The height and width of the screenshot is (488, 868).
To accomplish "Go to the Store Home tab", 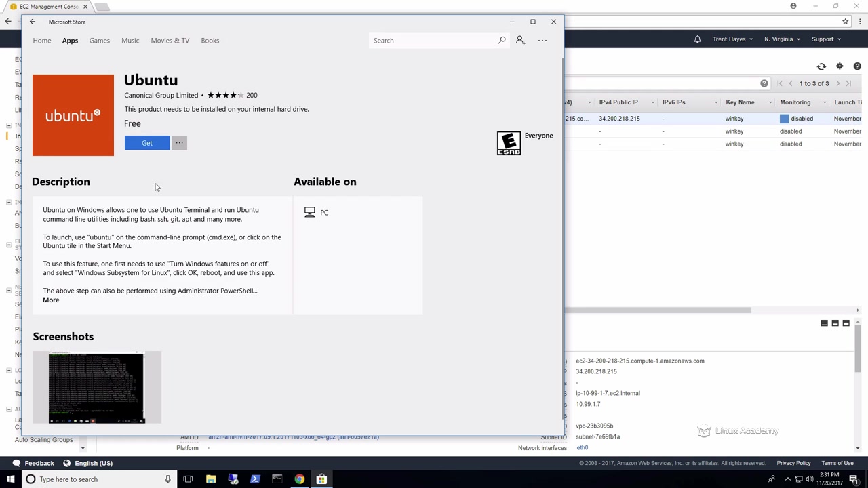I will (42, 40).
